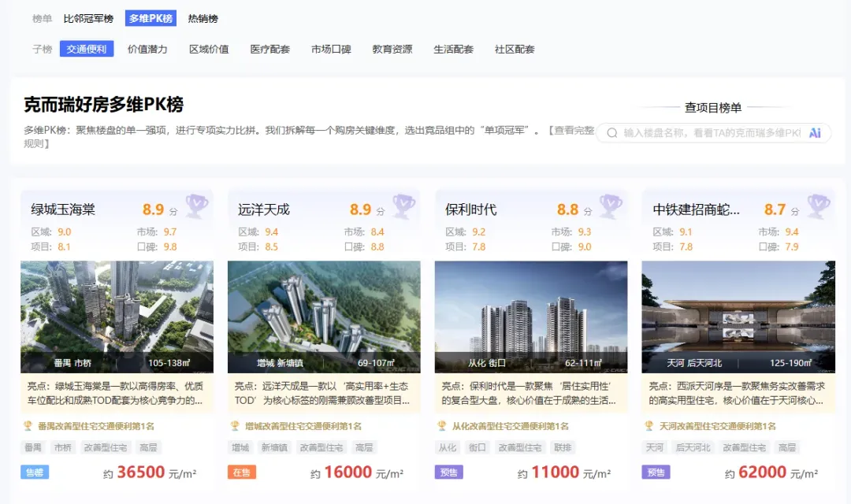Screen dimensions: 851x504
Task: Click 增城改善型住宅交通便利第1名 text
Action: [303, 426]
